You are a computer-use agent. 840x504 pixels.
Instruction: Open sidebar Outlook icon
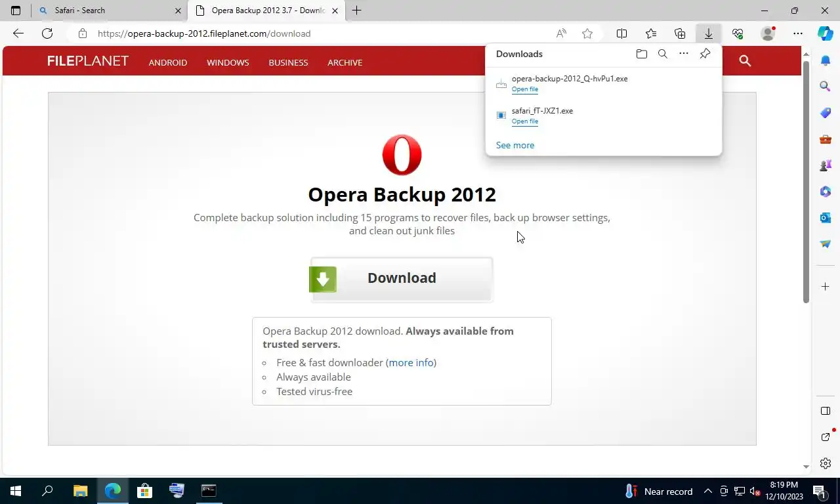click(826, 217)
